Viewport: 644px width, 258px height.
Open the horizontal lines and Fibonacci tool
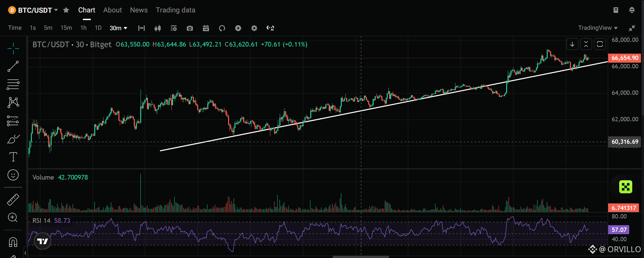click(13, 84)
